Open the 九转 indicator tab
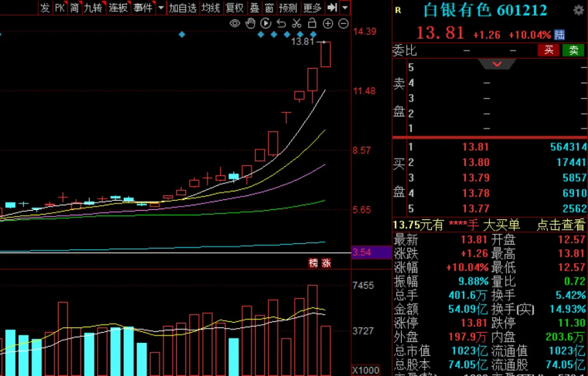 tap(93, 7)
